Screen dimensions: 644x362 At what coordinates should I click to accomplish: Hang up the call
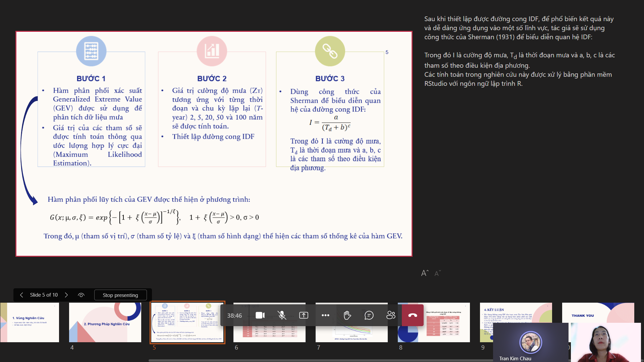[413, 315]
